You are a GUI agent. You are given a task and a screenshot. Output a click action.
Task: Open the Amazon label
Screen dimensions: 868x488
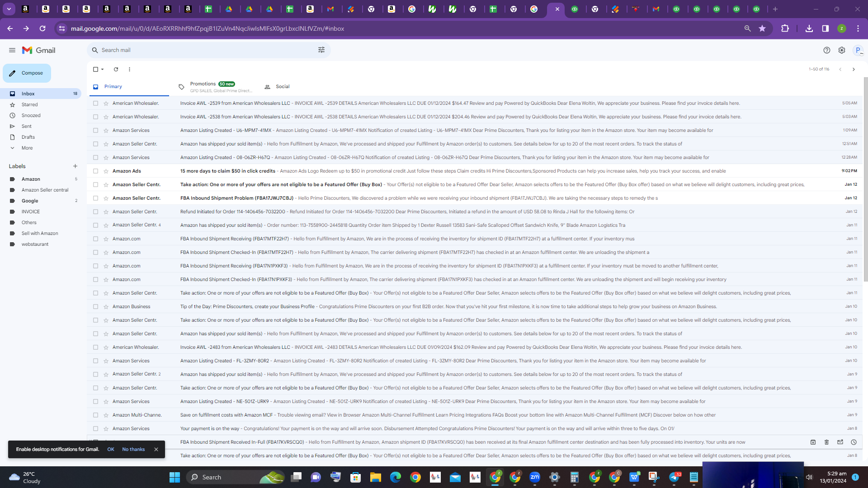click(31, 179)
